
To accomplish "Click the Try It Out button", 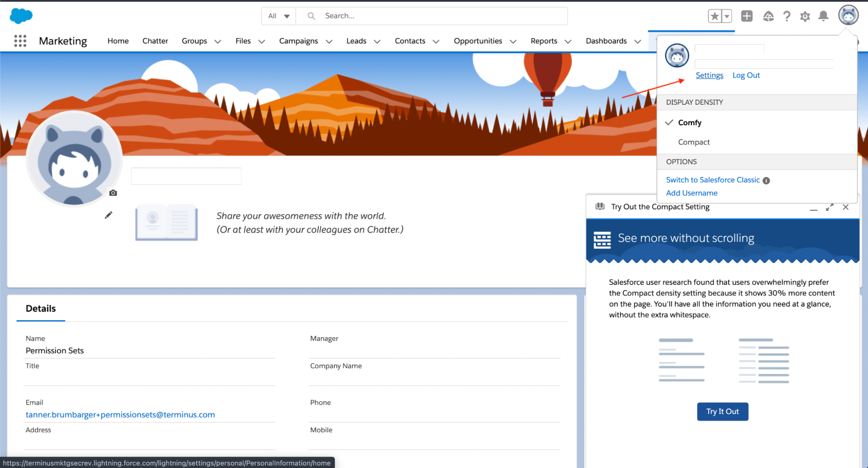I will 723,412.
